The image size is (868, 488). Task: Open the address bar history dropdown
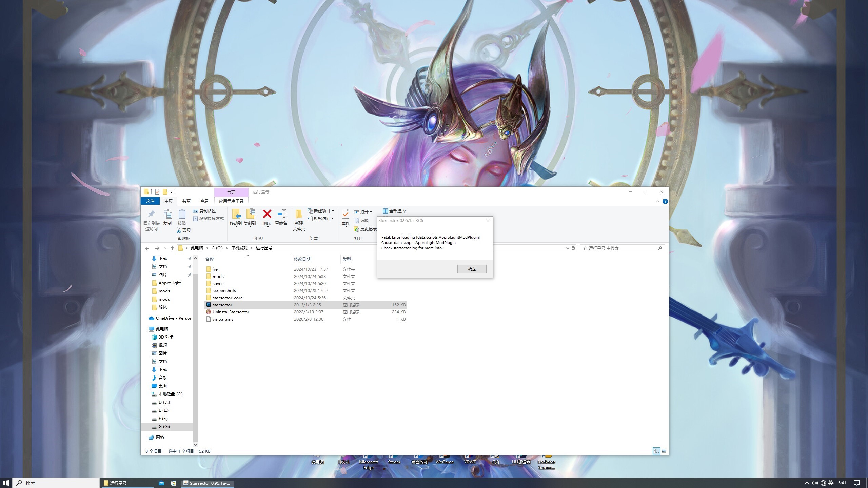pyautogui.click(x=568, y=248)
